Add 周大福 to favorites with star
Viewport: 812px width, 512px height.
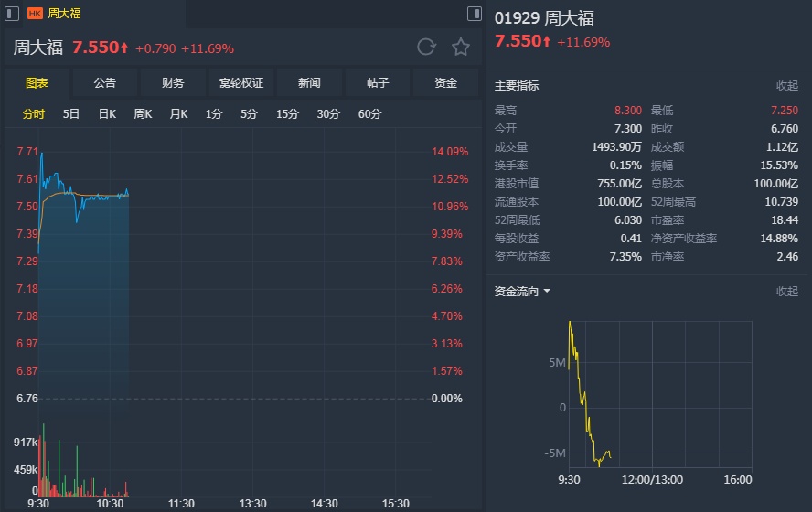pyautogui.click(x=461, y=48)
